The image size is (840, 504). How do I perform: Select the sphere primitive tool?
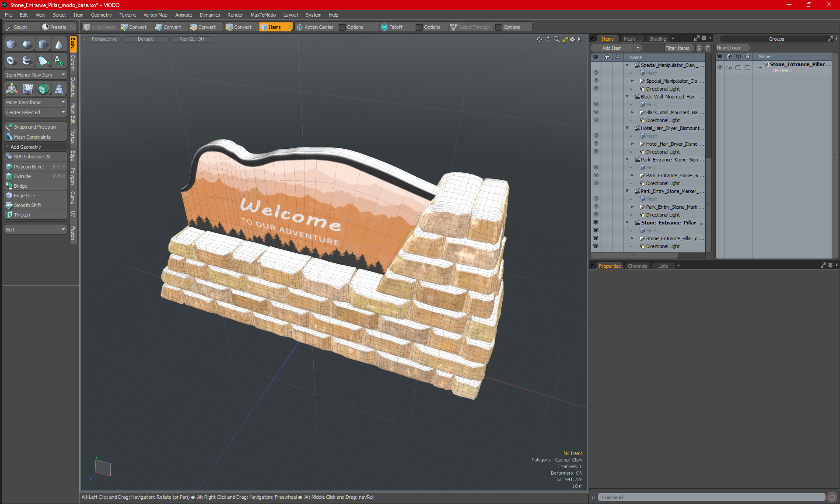[27, 44]
